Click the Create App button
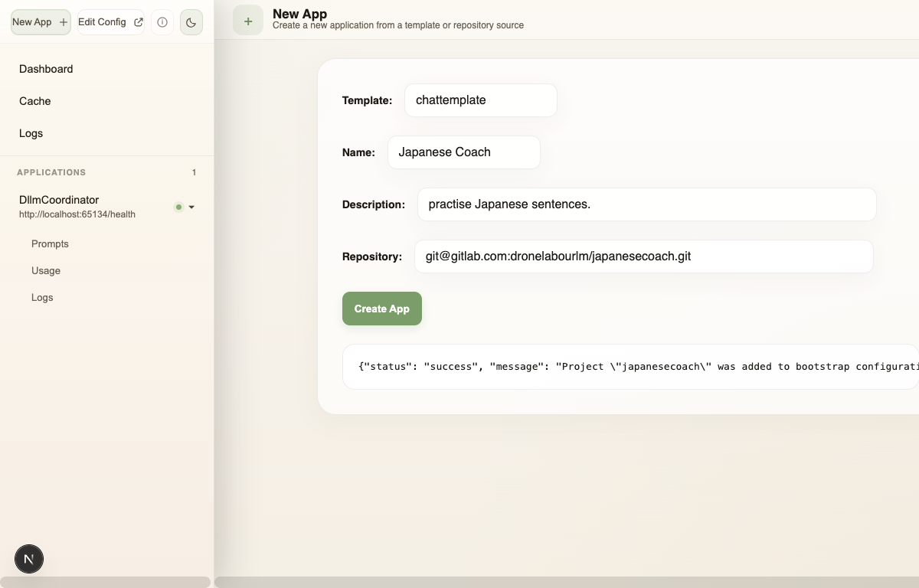 [382, 309]
